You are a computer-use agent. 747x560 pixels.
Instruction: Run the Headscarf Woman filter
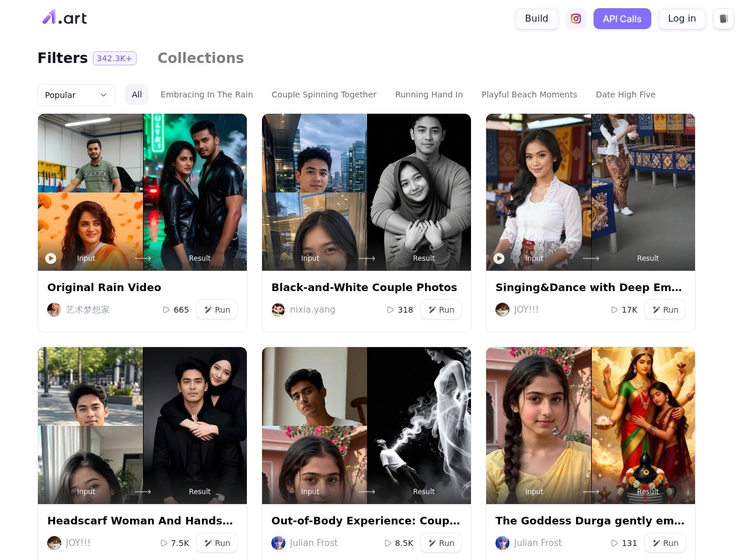[217, 543]
